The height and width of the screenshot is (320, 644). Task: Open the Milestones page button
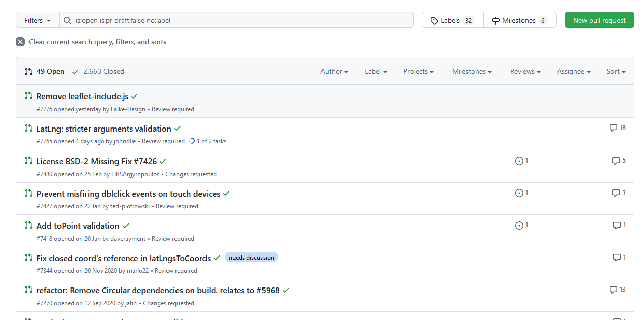(x=519, y=20)
